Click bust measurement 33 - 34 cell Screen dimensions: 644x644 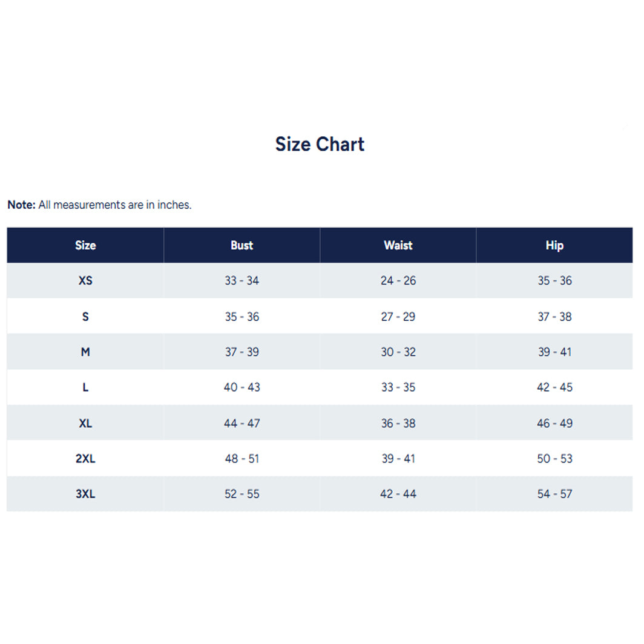click(241, 281)
